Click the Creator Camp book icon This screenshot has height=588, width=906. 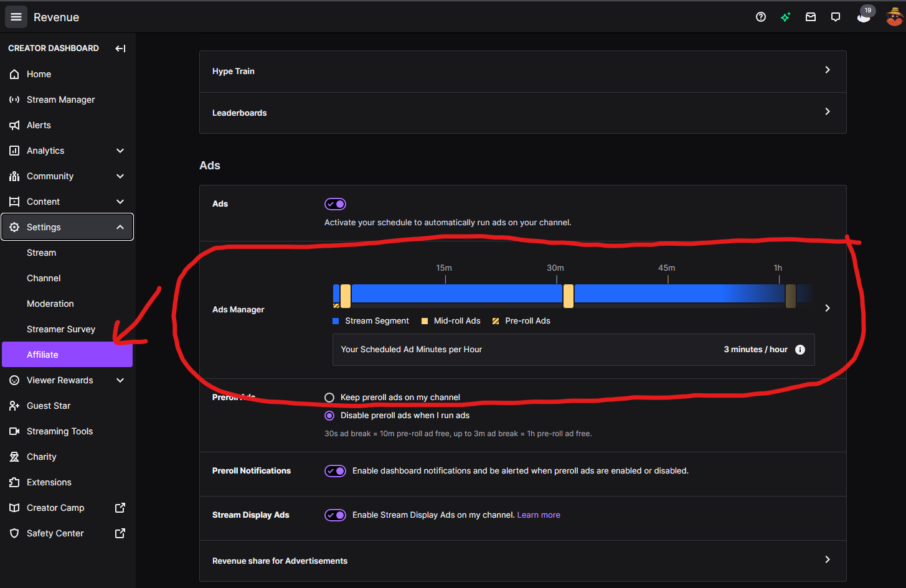tap(14, 508)
